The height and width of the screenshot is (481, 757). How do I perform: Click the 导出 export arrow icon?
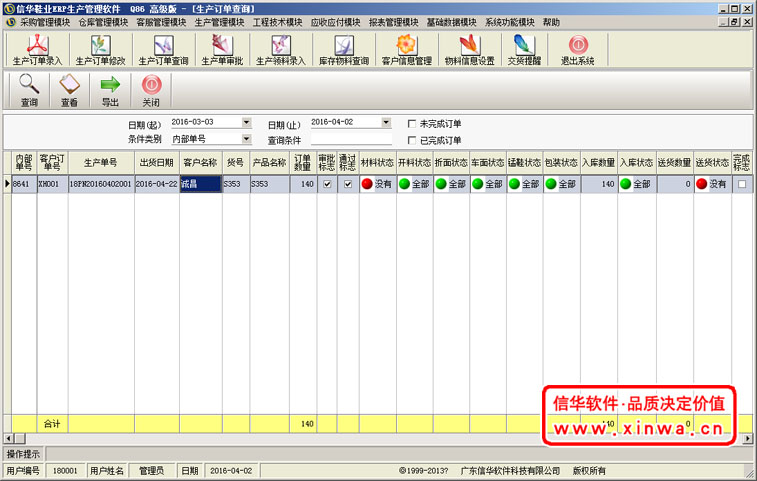pos(110,90)
